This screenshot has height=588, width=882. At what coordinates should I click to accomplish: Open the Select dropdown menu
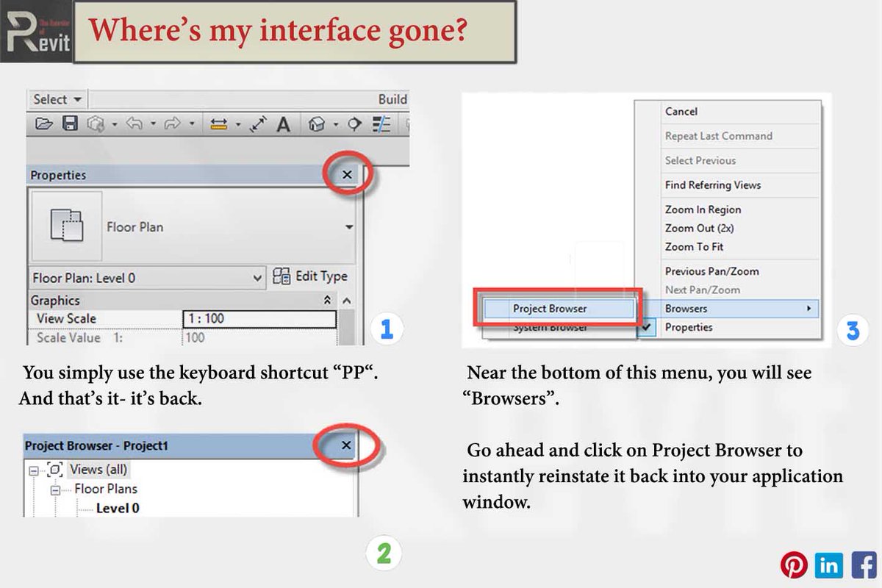point(57,98)
